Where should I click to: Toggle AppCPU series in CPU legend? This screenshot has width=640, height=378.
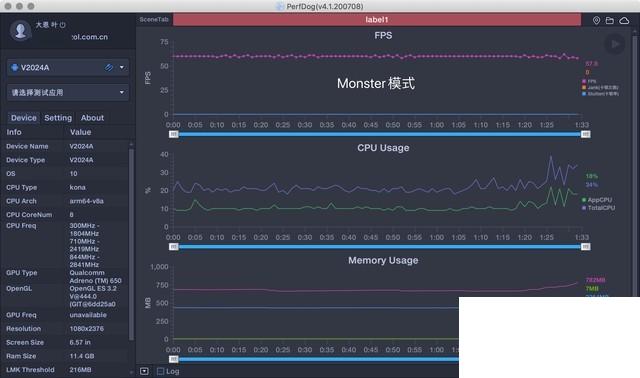[x=597, y=200]
